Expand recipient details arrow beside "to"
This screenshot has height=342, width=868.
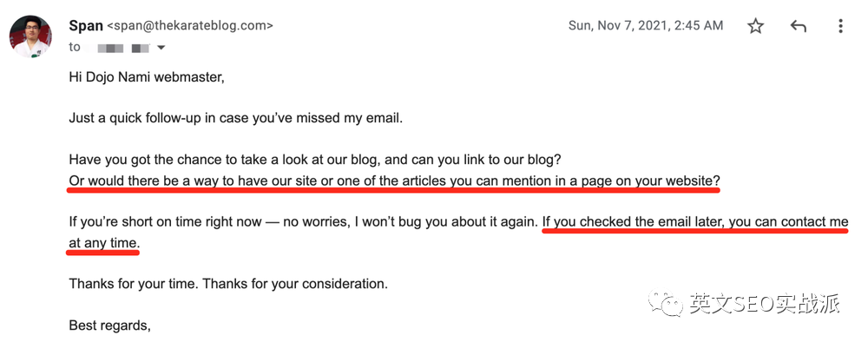(161, 48)
